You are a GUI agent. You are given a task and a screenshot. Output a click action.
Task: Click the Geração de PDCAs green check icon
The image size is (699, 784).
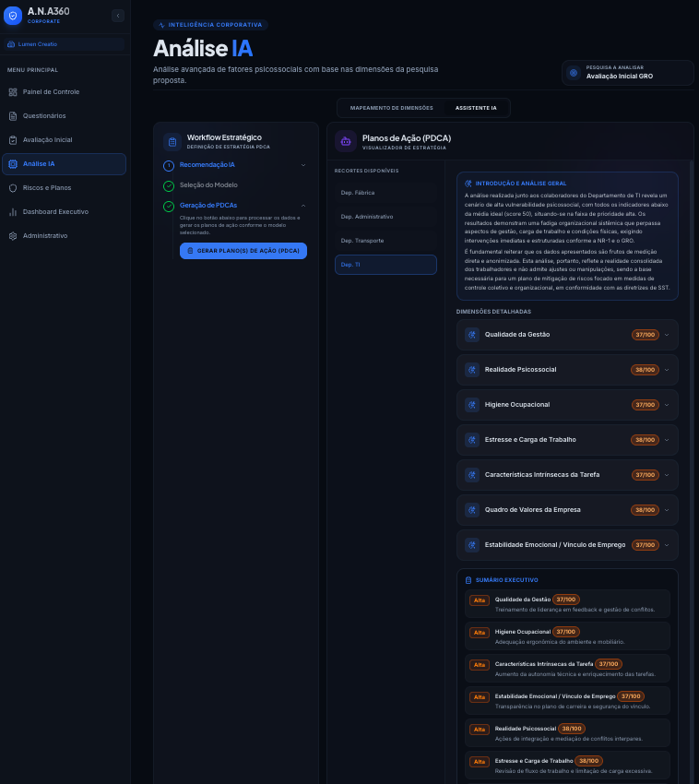coord(169,207)
